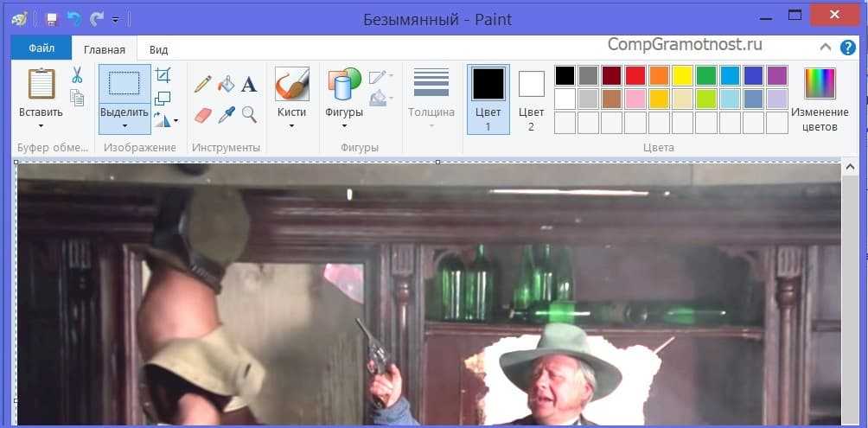The image size is (868, 428).
Task: Cut the selection using the scissors icon
Action: coord(77,75)
